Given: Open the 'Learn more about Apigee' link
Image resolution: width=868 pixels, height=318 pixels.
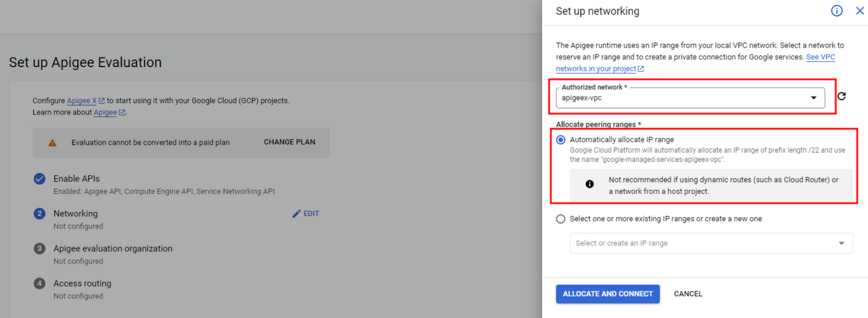Looking at the screenshot, I should (105, 112).
